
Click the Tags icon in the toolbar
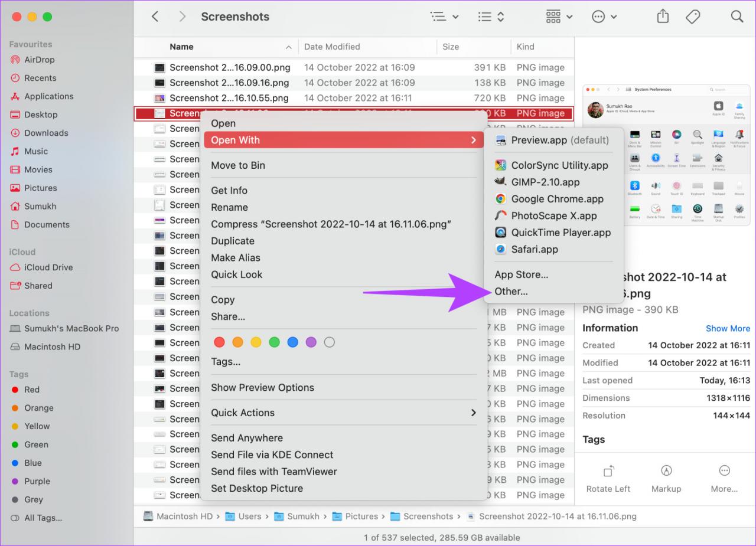tap(693, 17)
